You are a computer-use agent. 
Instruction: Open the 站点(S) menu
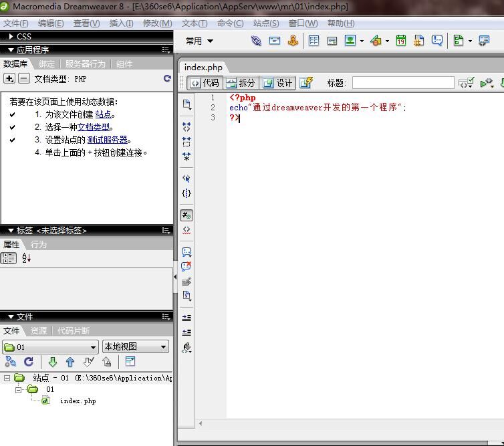[266, 23]
